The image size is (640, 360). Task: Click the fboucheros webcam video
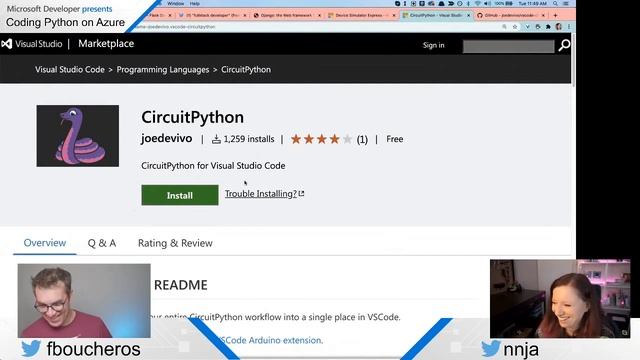pos(84,301)
